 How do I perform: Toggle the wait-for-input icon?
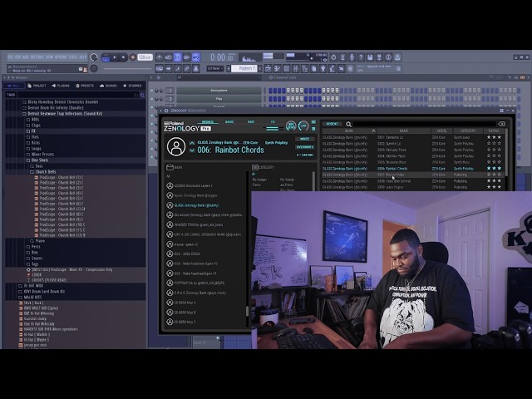(x=168, y=57)
